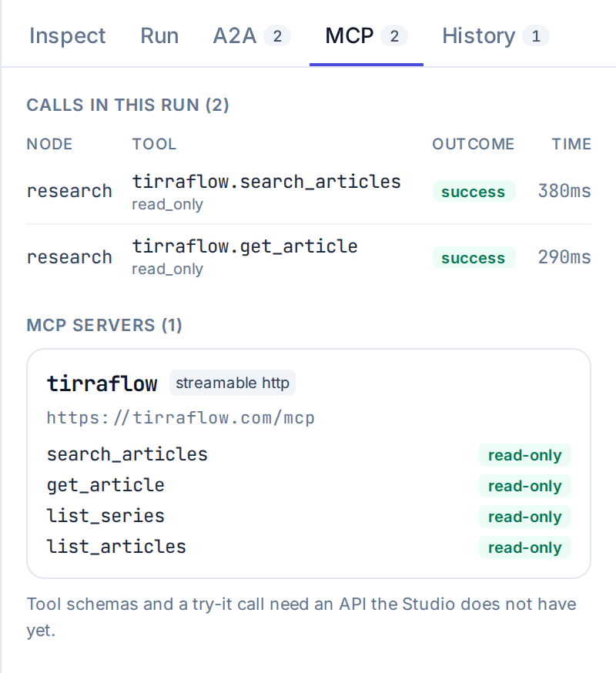The height and width of the screenshot is (673, 616).
Task: Click the History count badge 1
Action: point(536,36)
